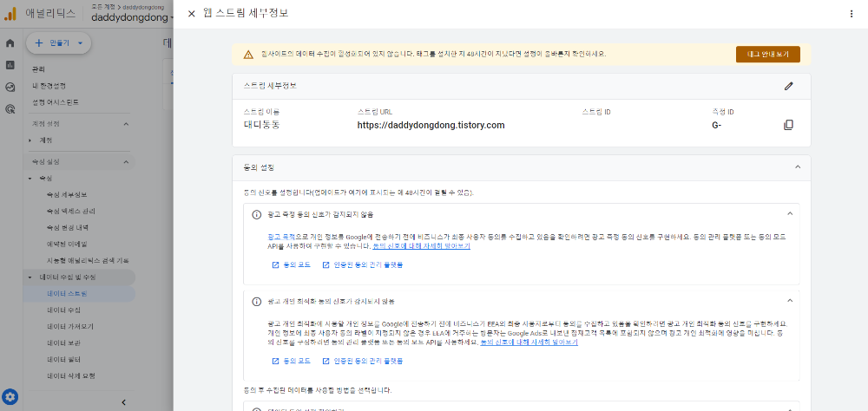This screenshot has height=411, width=868.
Task: Open 속성 액세스 관리 in the sidebar
Action: point(70,212)
